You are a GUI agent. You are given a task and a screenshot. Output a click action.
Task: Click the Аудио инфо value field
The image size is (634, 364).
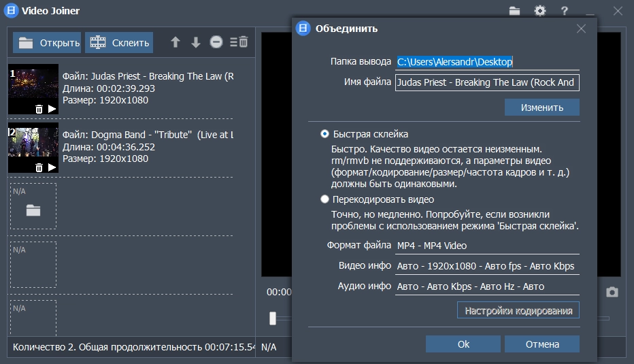pyautogui.click(x=487, y=286)
